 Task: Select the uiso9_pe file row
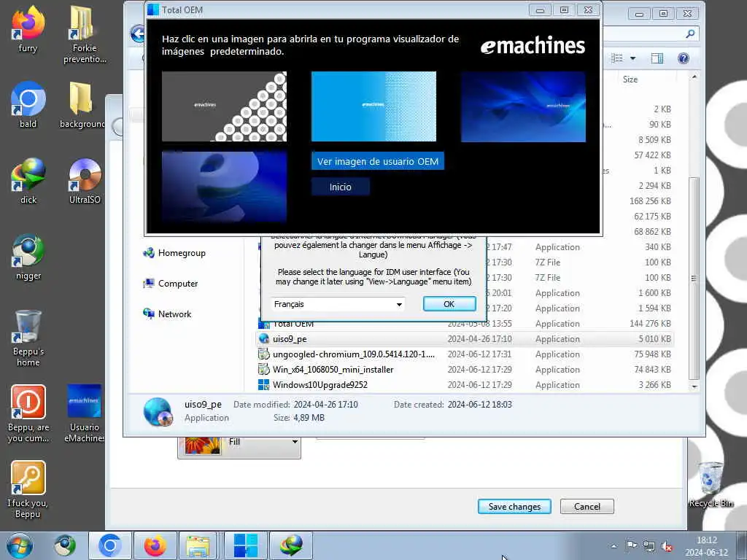[465, 339]
